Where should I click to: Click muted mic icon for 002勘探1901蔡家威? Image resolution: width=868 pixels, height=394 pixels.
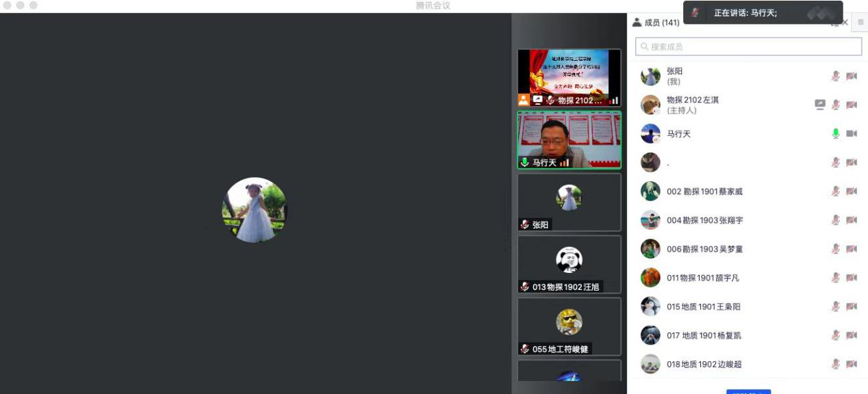pyautogui.click(x=835, y=192)
